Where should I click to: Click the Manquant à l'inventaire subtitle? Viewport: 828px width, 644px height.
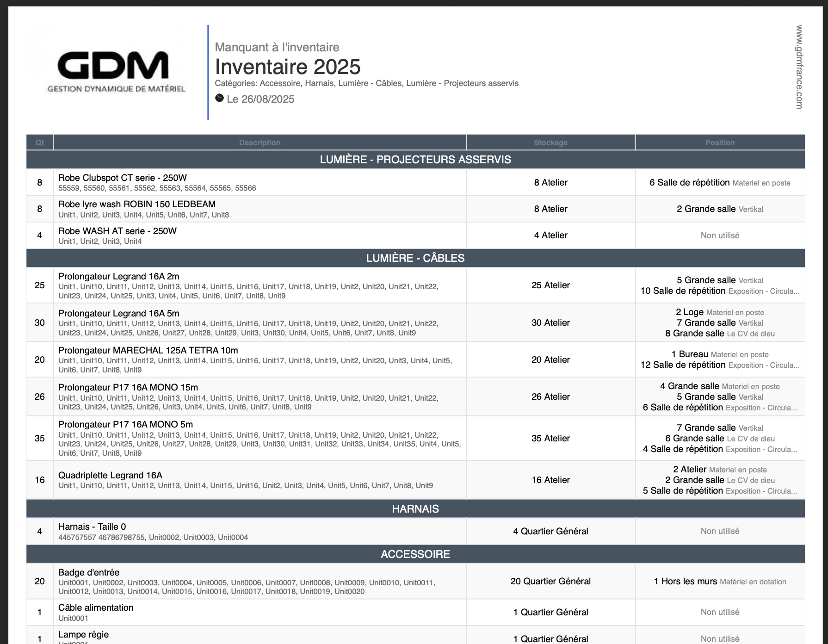pos(277,47)
